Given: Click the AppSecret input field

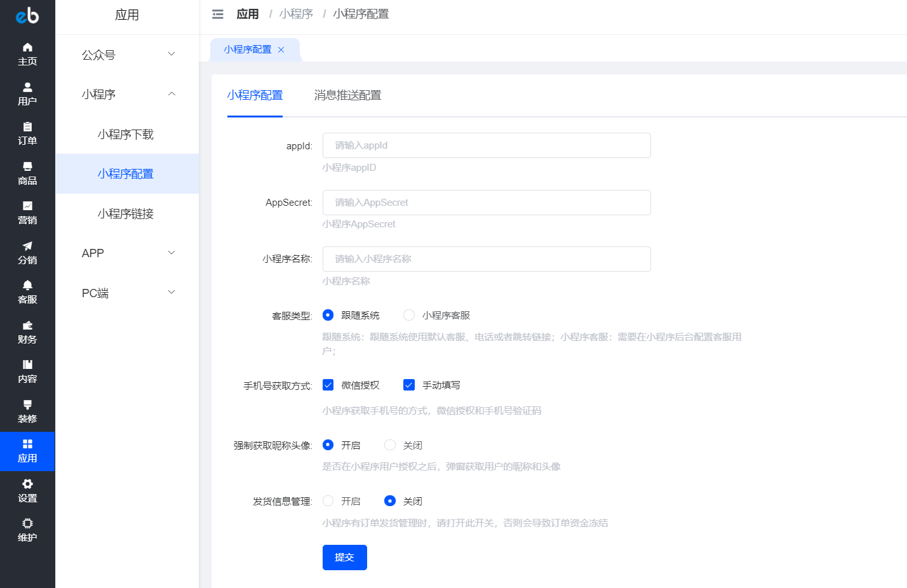Looking at the screenshot, I should pyautogui.click(x=486, y=203).
